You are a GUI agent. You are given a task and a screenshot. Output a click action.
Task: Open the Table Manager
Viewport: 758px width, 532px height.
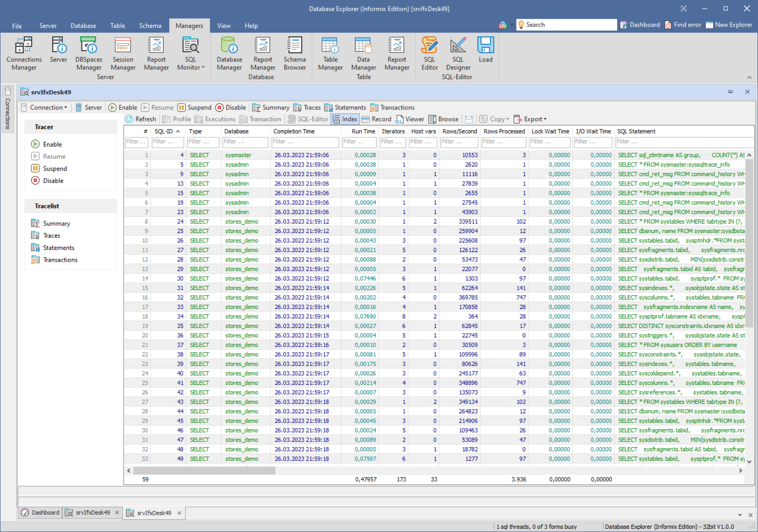click(330, 54)
